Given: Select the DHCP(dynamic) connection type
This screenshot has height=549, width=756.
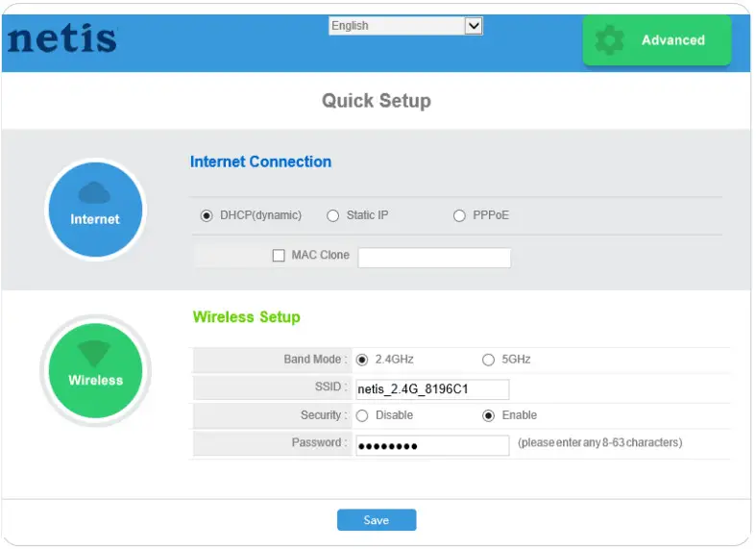Looking at the screenshot, I should pyautogui.click(x=207, y=215).
